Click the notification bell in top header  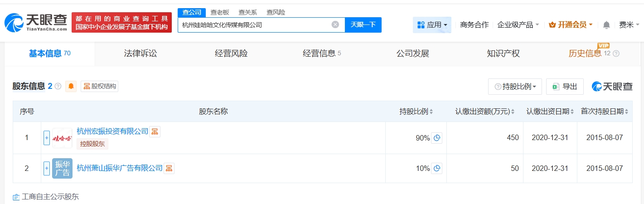point(606,25)
